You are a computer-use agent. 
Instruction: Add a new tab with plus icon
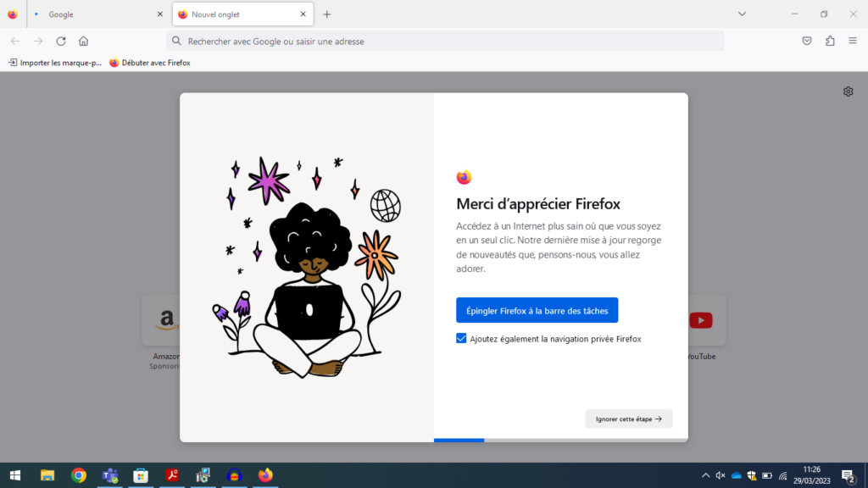pos(327,14)
